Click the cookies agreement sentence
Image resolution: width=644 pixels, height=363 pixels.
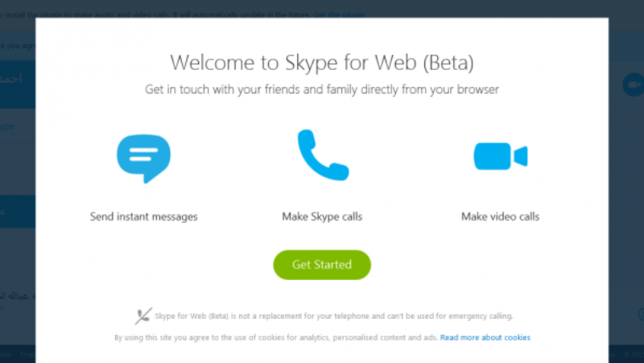click(x=275, y=338)
